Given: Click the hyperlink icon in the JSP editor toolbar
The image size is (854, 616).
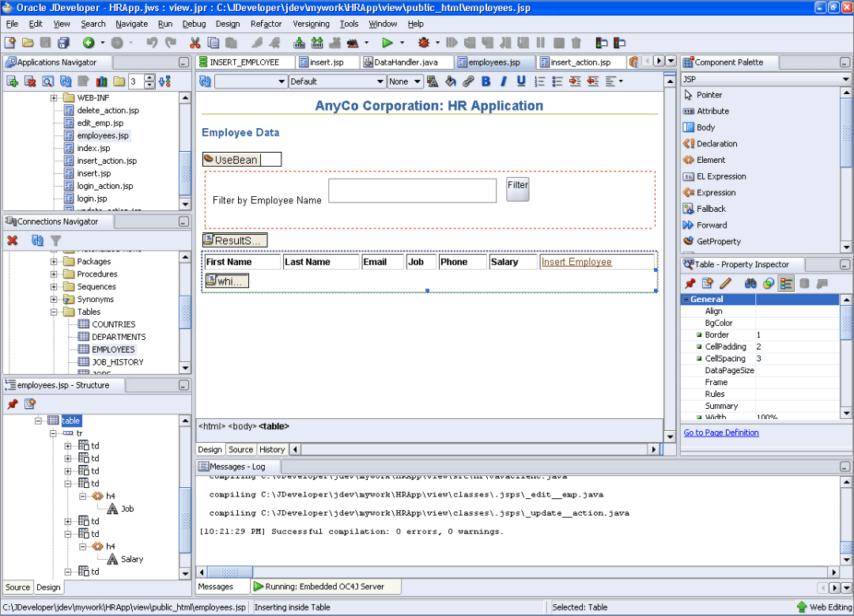Looking at the screenshot, I should [x=468, y=81].
